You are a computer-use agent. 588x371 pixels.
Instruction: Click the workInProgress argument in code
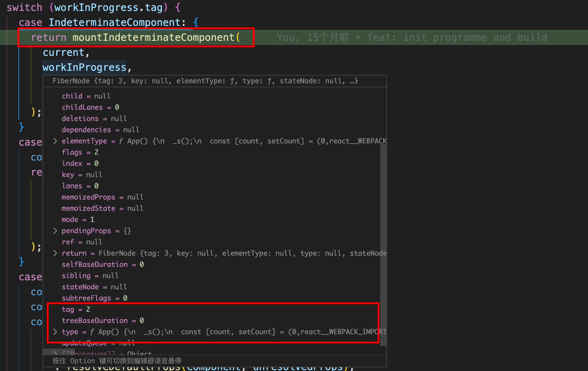pyautogui.click(x=84, y=67)
